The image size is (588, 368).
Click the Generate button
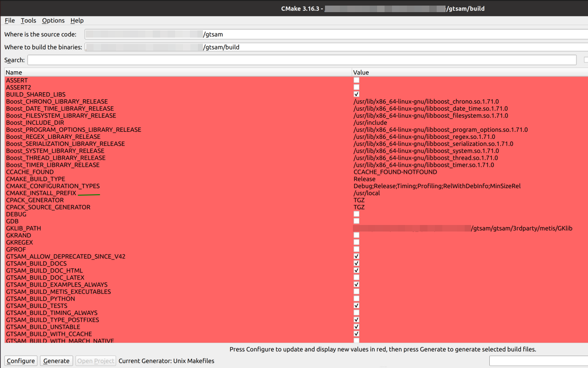(56, 361)
